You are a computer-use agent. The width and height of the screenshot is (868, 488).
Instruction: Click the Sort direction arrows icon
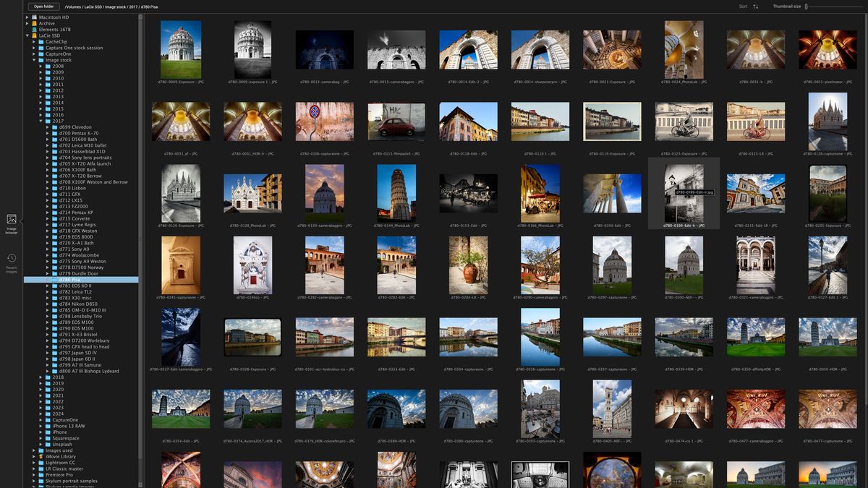tap(756, 7)
